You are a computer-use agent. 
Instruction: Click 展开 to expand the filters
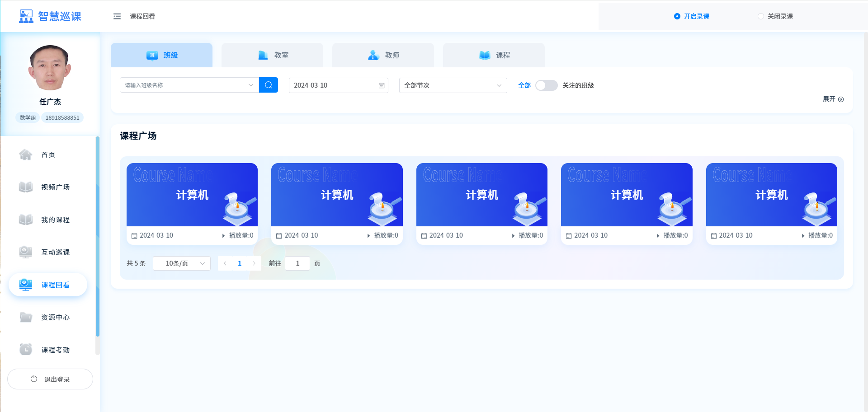[833, 99]
